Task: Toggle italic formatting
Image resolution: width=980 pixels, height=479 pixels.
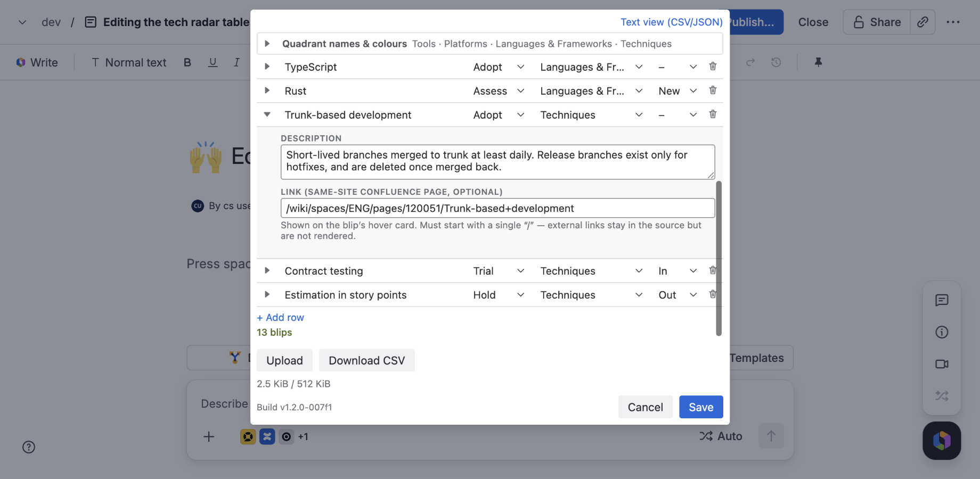Action: pos(236,62)
